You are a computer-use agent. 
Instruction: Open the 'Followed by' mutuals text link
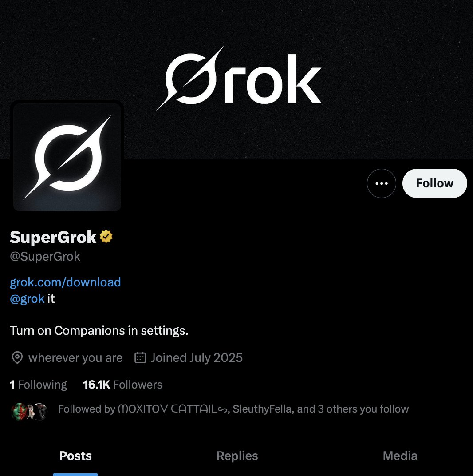point(233,409)
